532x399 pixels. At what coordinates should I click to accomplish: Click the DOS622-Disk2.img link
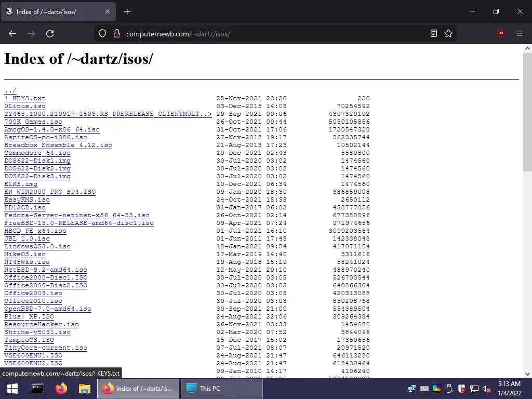37,169
